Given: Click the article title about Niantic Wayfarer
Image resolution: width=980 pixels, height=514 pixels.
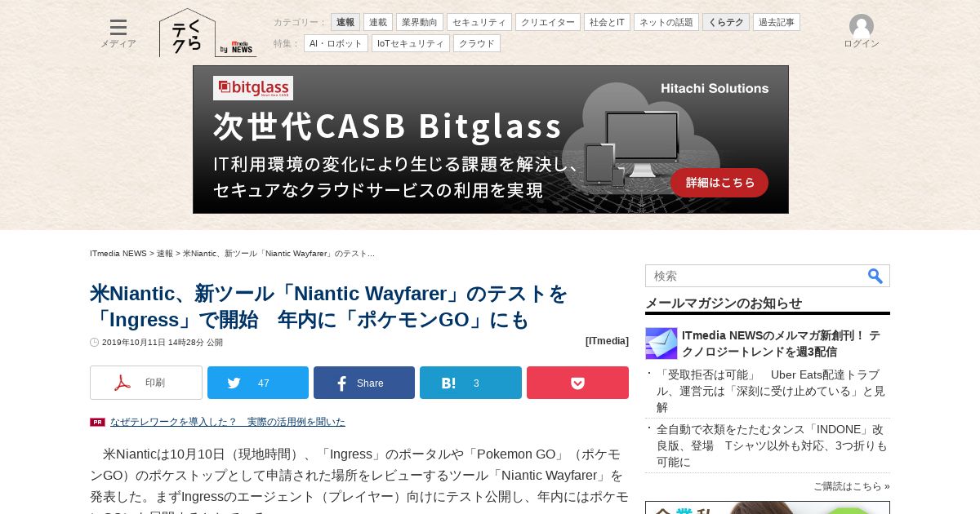Looking at the screenshot, I should 328,306.
